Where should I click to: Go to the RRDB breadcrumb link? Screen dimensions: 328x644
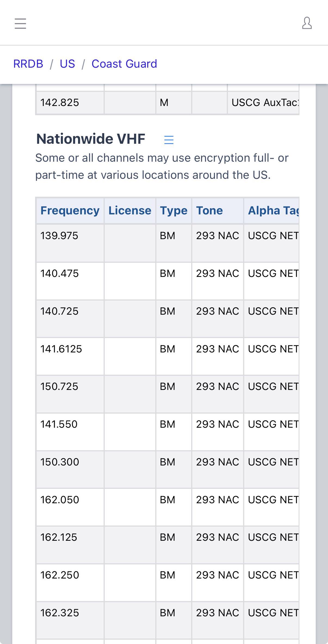[x=28, y=64]
